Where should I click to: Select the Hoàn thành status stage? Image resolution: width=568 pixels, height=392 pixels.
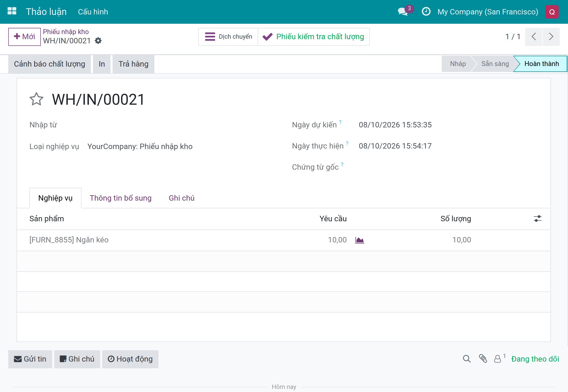click(x=541, y=64)
